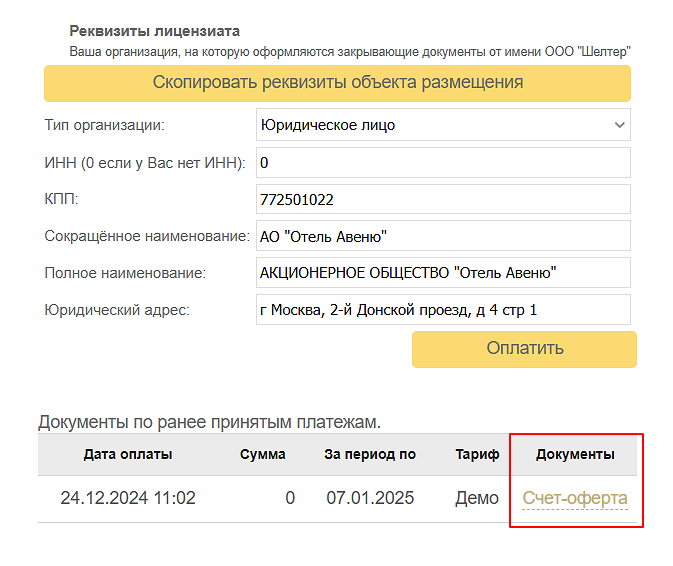Click the Реквизиты лицензиата heading
673x566 pixels.
click(x=155, y=31)
